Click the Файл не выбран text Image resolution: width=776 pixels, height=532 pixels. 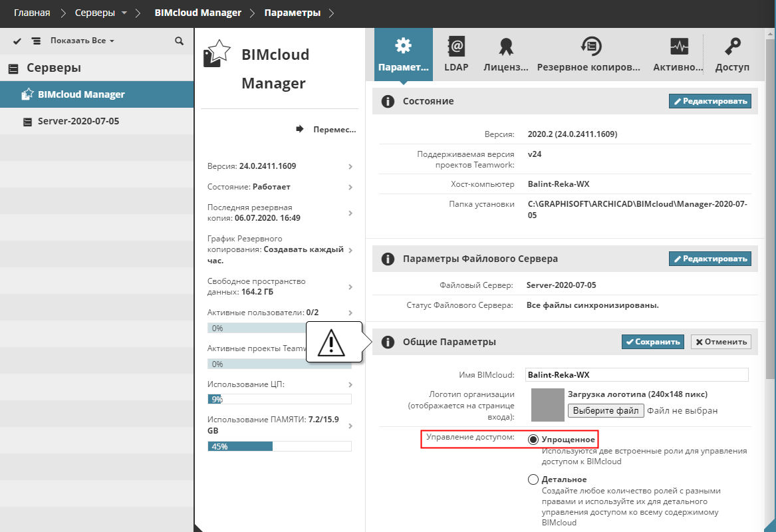pos(682,411)
